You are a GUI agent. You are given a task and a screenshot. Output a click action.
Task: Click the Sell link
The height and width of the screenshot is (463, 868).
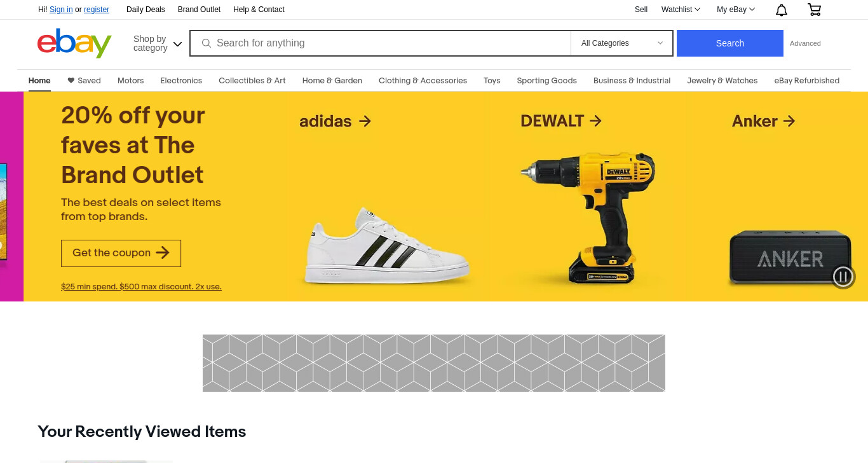[x=641, y=10]
